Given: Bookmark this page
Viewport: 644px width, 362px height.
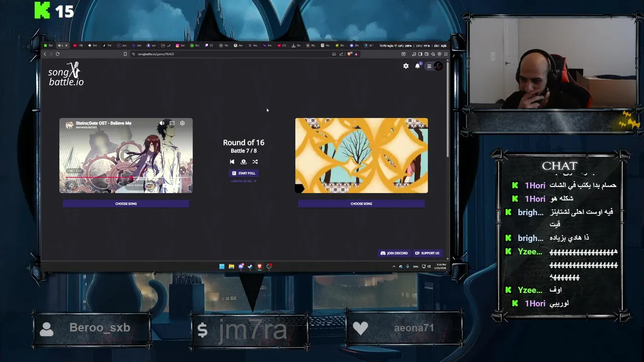Looking at the screenshot, I should click(x=125, y=54).
